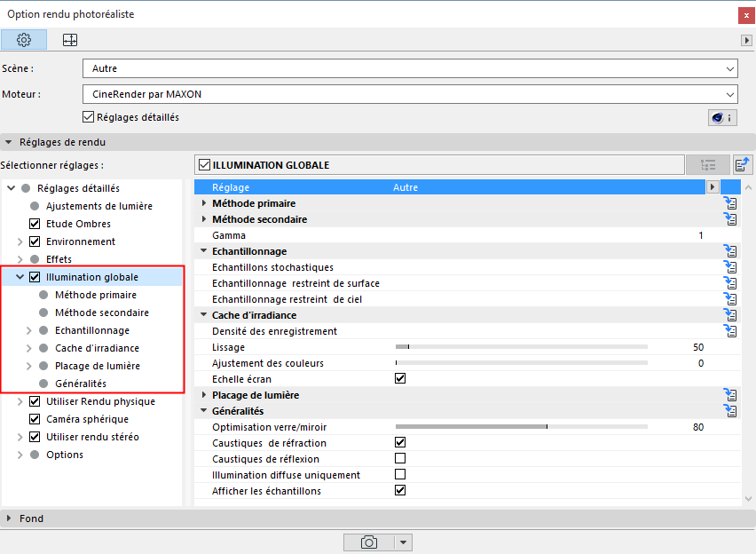Select Cache d'irradiance tree item

click(97, 348)
